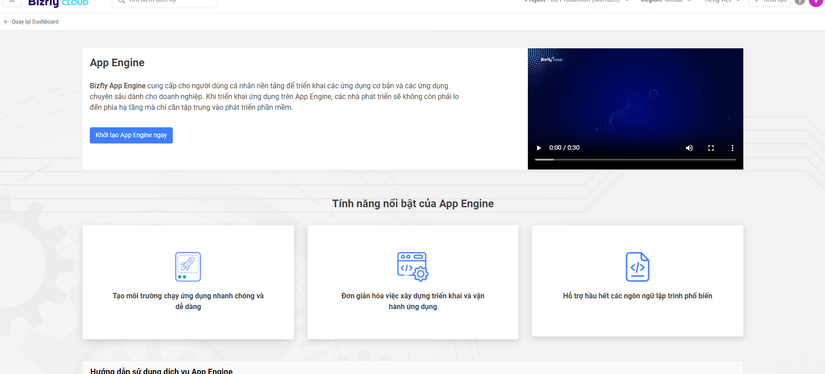Focus the service search field in header
825x374 pixels.
pos(164,3)
